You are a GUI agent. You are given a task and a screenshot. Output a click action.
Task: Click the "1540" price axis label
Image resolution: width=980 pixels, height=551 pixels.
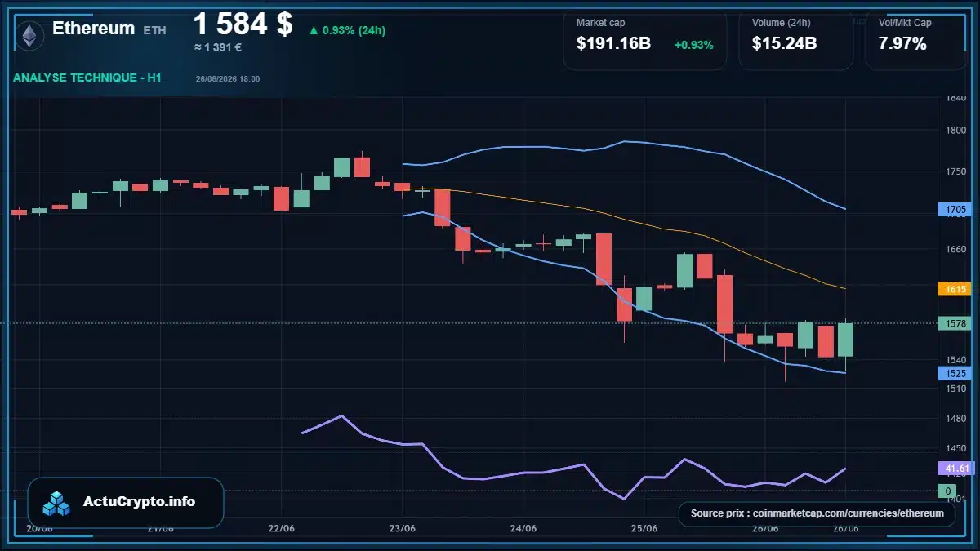[x=955, y=359]
